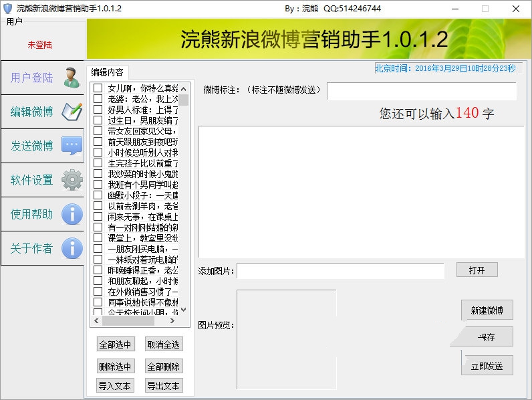The image size is (532, 400).
Task: Click the edit Weibo notepad icon
Action: tap(72, 112)
